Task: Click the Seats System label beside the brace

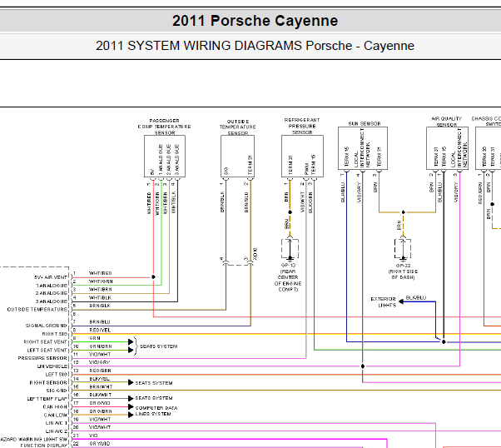Action: click(x=158, y=346)
